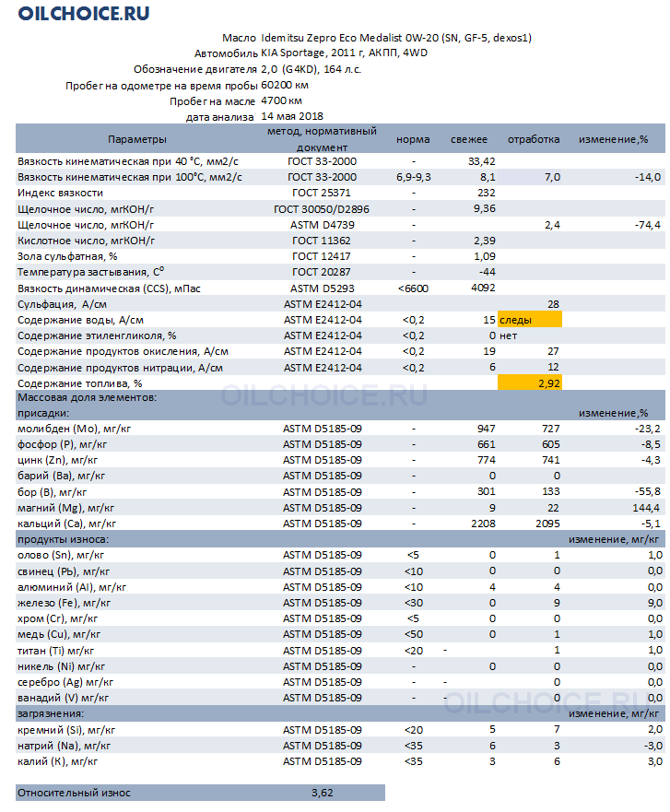Click magnesium change value 144,4
The image size is (670, 812).
[646, 508]
